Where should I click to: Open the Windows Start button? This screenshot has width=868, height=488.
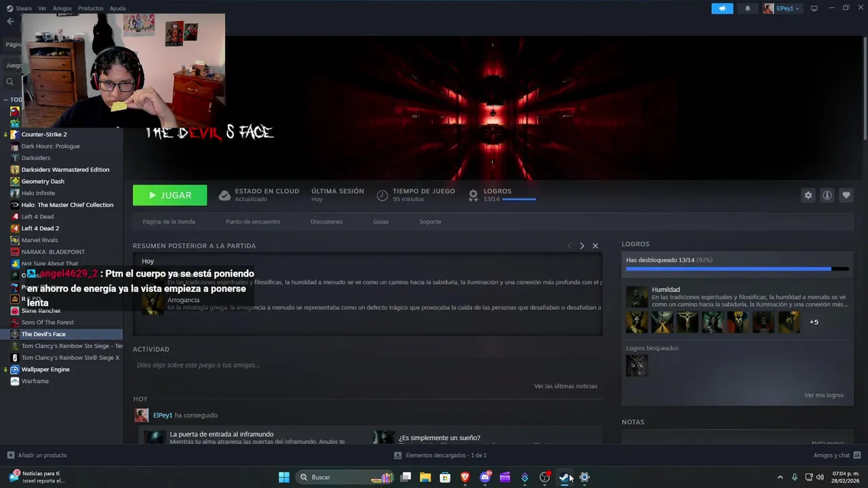coord(284,477)
